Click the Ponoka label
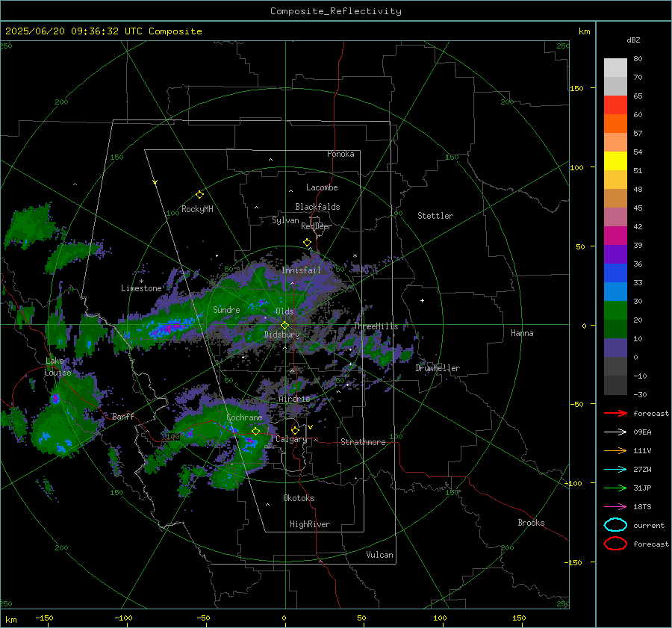The height and width of the screenshot is (628, 672). coord(340,154)
